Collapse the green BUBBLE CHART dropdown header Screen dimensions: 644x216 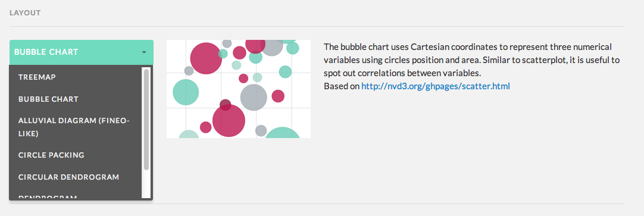82,52
